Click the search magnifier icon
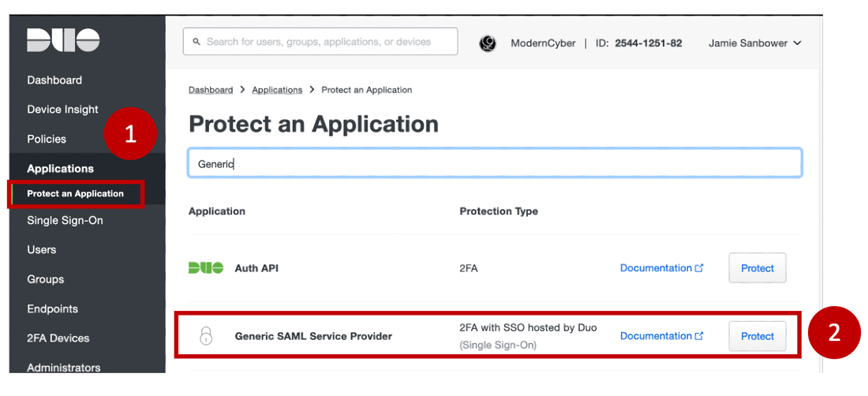This screenshot has height=396, width=868. pos(196,42)
